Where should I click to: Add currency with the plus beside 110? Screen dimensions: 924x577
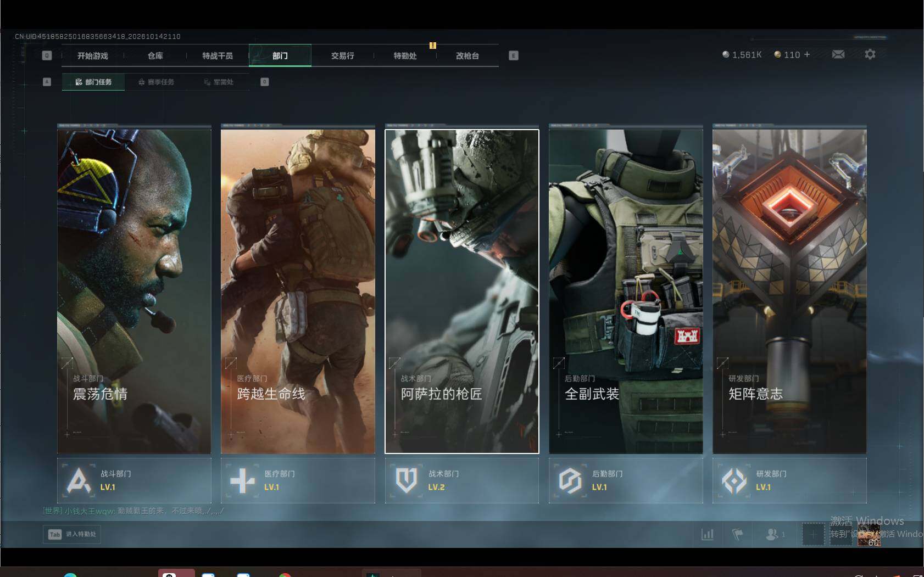pos(807,54)
